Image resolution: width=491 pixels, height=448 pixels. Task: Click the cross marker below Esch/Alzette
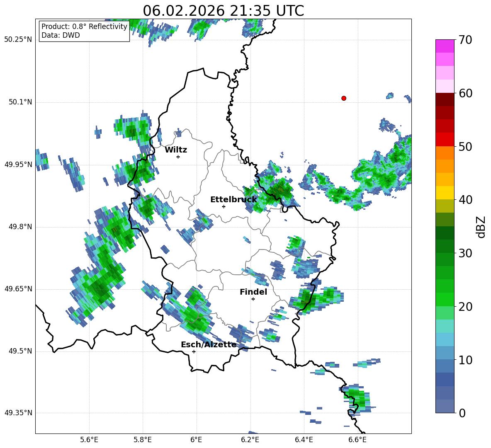coord(194,351)
